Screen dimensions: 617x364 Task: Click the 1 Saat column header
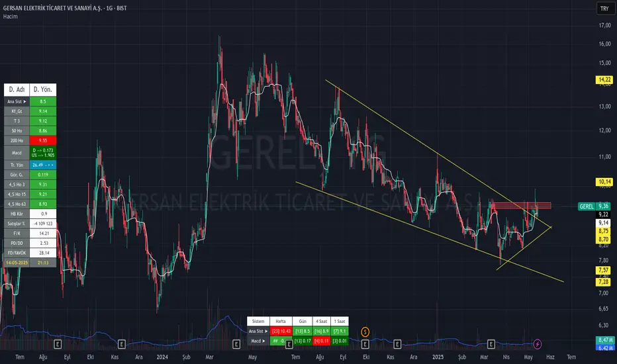[x=340, y=321]
